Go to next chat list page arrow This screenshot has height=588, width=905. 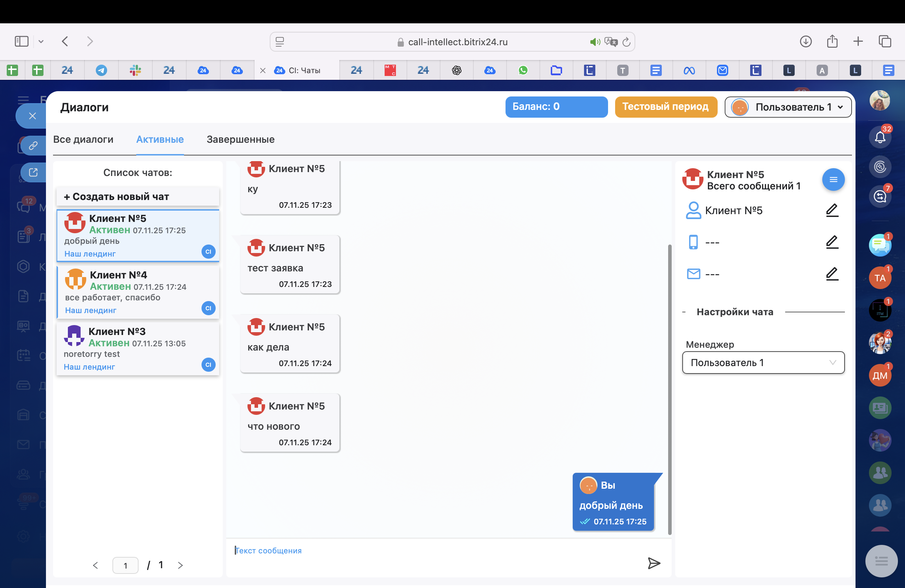(180, 565)
